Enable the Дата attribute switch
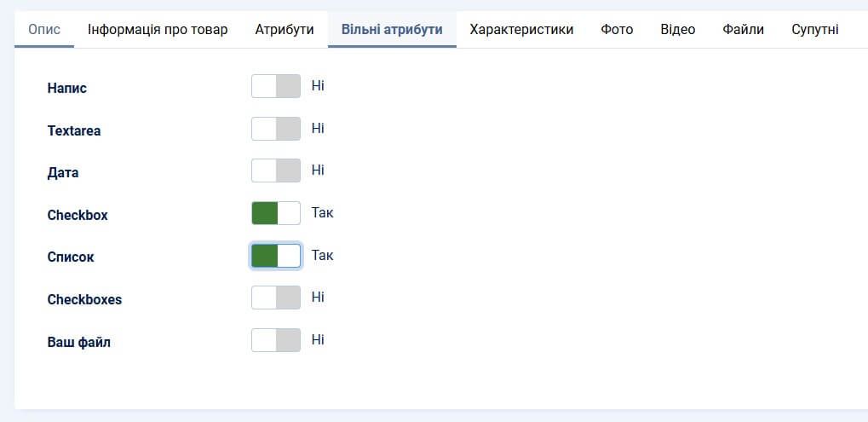This screenshot has width=868, height=422. click(276, 171)
